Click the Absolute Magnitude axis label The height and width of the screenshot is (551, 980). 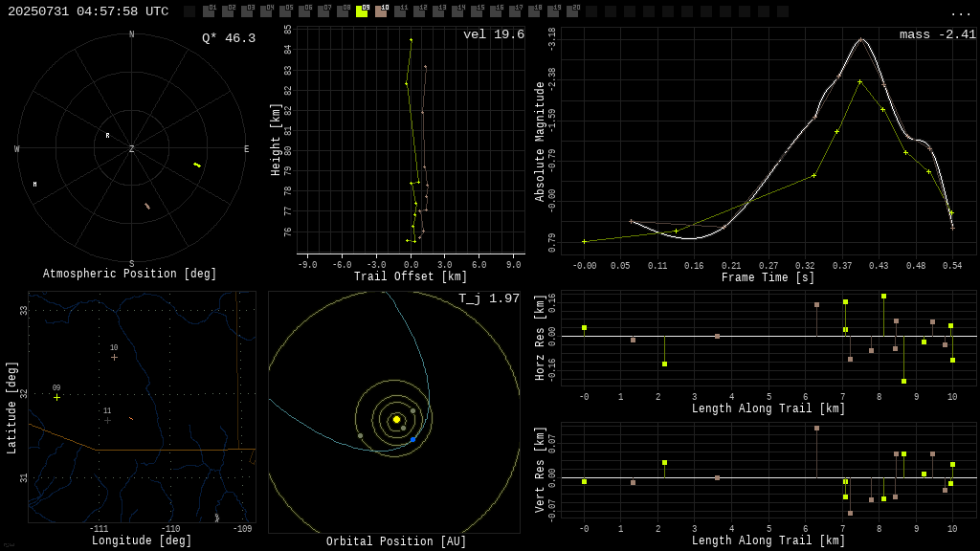tap(540, 142)
